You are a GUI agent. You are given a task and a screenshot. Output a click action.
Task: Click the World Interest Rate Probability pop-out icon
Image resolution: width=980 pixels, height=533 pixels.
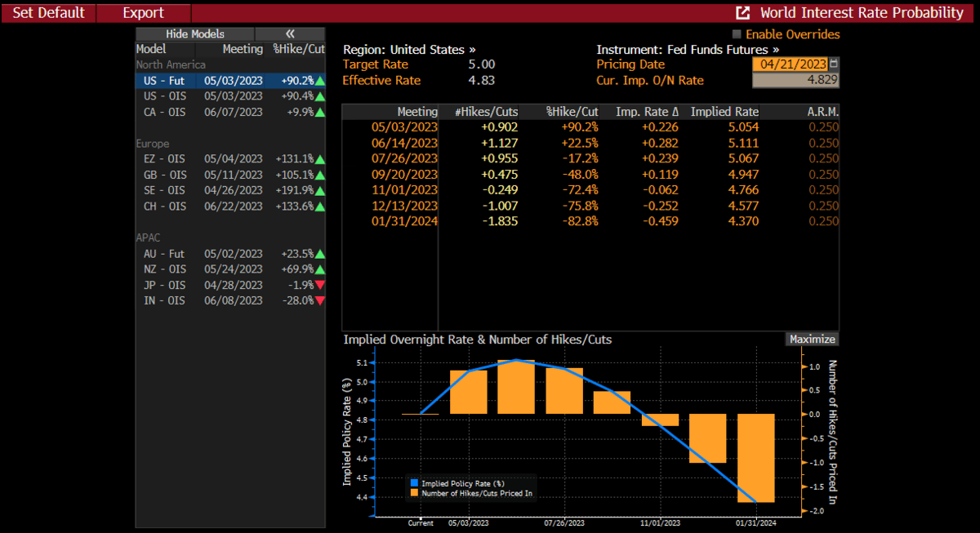[743, 13]
